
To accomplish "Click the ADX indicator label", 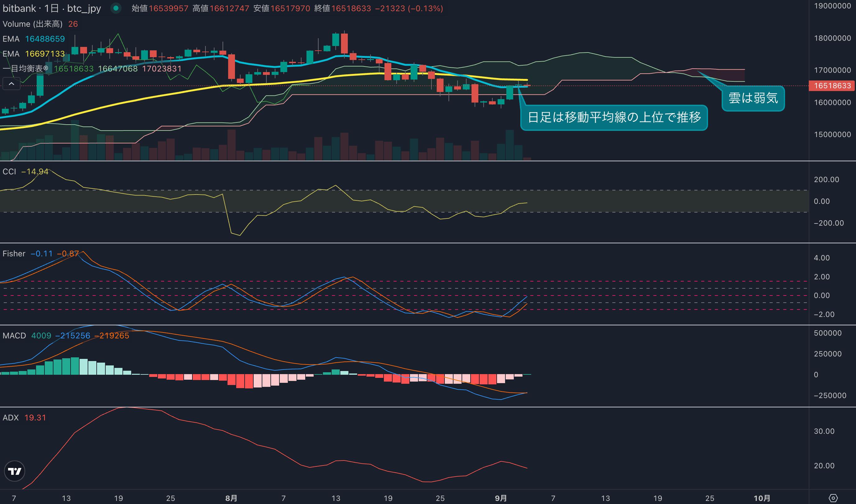I will 11,417.
